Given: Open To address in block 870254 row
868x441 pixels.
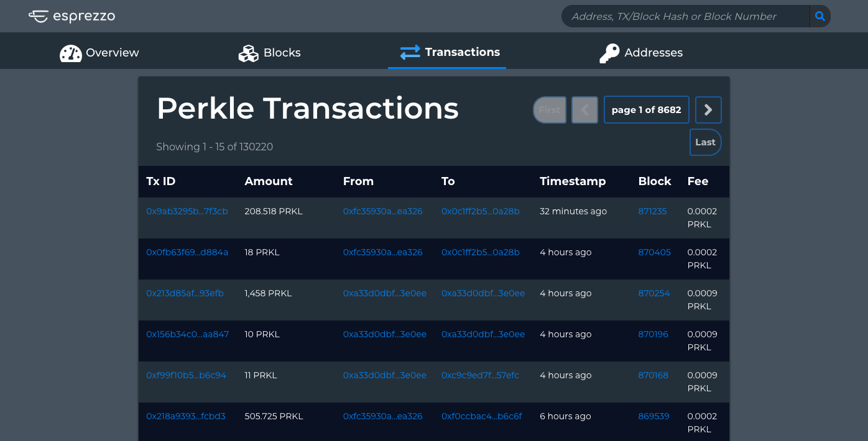Looking at the screenshot, I should 483,293.
